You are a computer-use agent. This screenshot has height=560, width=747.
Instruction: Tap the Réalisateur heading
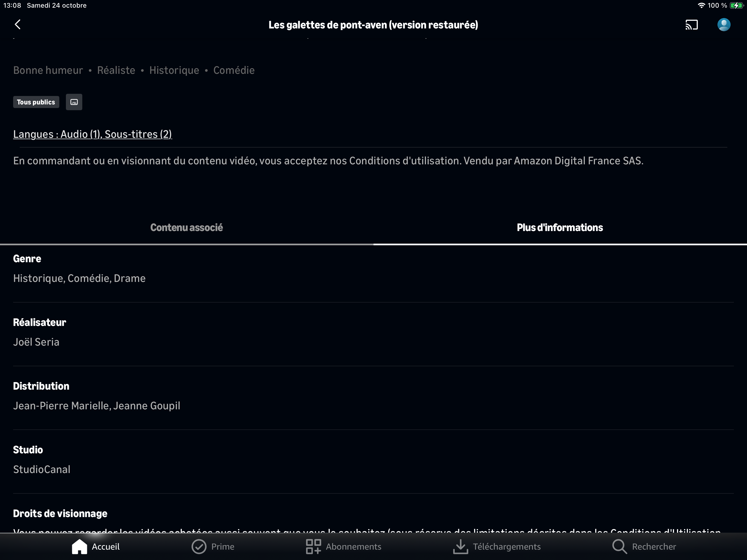click(40, 323)
